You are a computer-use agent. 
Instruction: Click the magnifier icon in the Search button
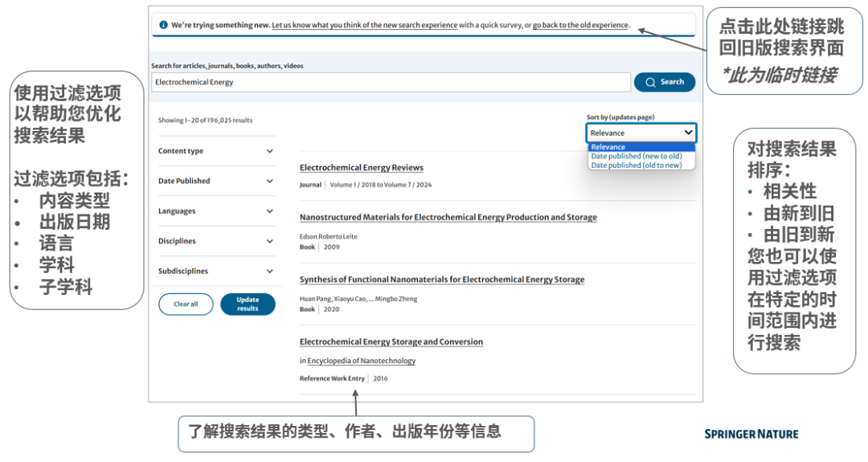(x=650, y=82)
